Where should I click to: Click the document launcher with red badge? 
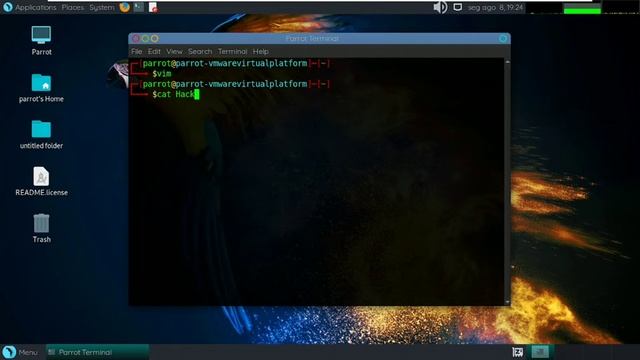[153, 7]
